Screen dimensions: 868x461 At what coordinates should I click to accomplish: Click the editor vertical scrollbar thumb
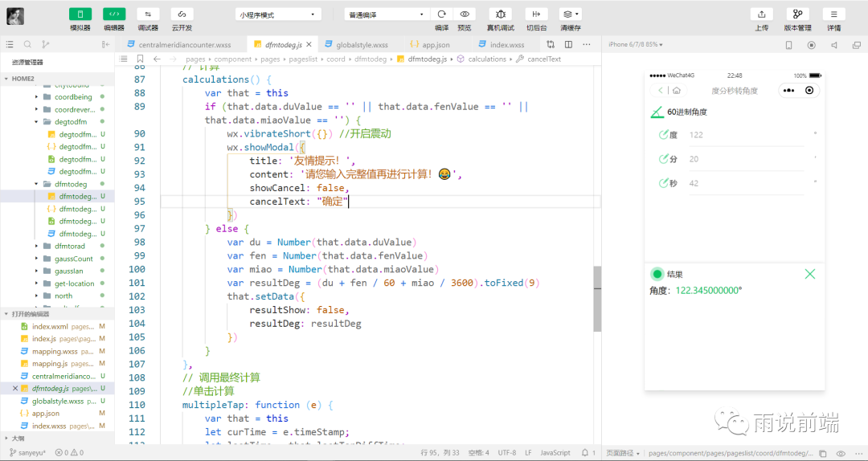point(597,299)
